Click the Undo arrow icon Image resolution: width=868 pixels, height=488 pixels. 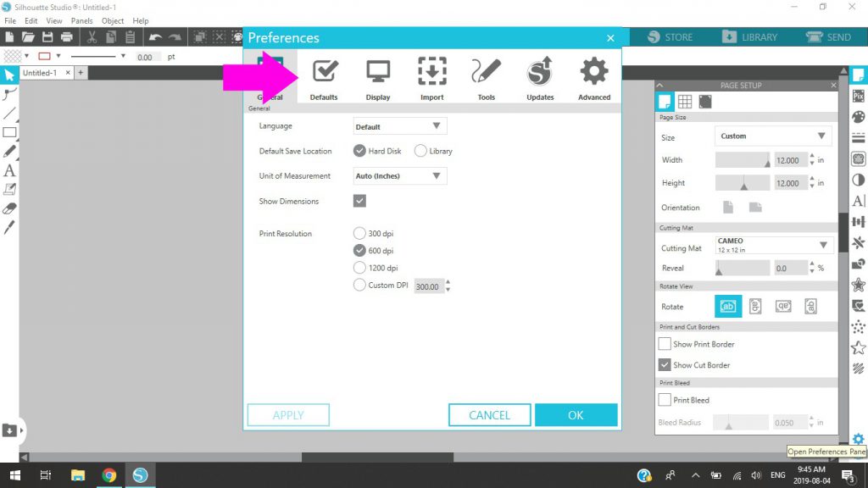155,37
